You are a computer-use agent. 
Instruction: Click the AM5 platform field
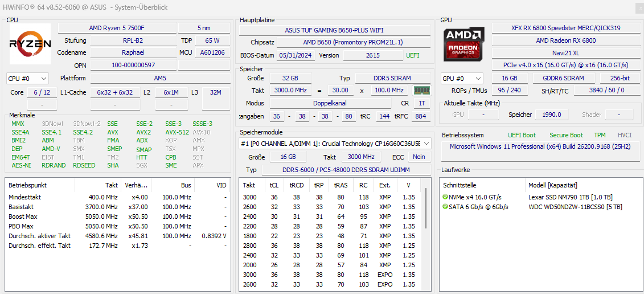click(x=160, y=78)
